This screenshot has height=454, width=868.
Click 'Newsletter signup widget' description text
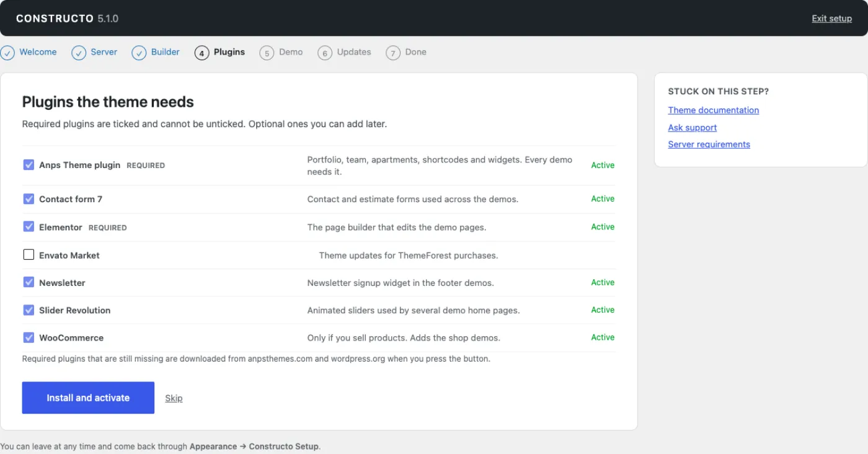click(x=401, y=283)
